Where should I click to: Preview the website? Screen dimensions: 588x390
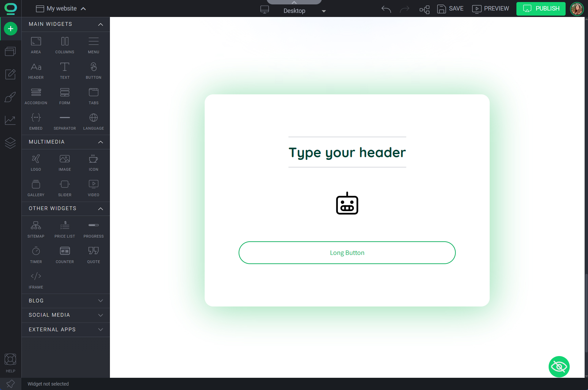491,9
